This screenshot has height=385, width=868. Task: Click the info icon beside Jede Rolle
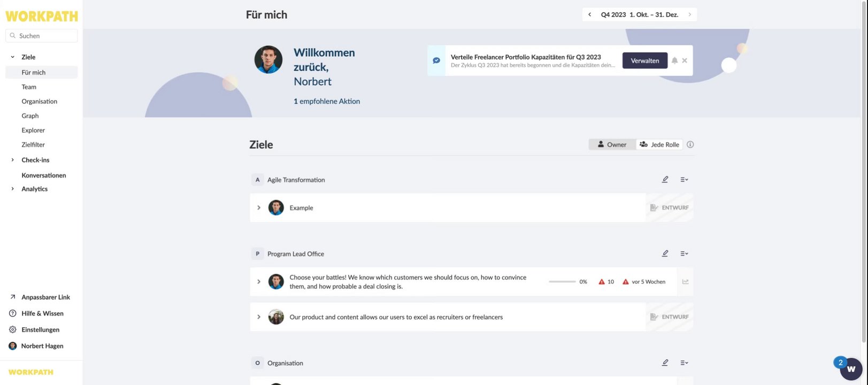(690, 144)
